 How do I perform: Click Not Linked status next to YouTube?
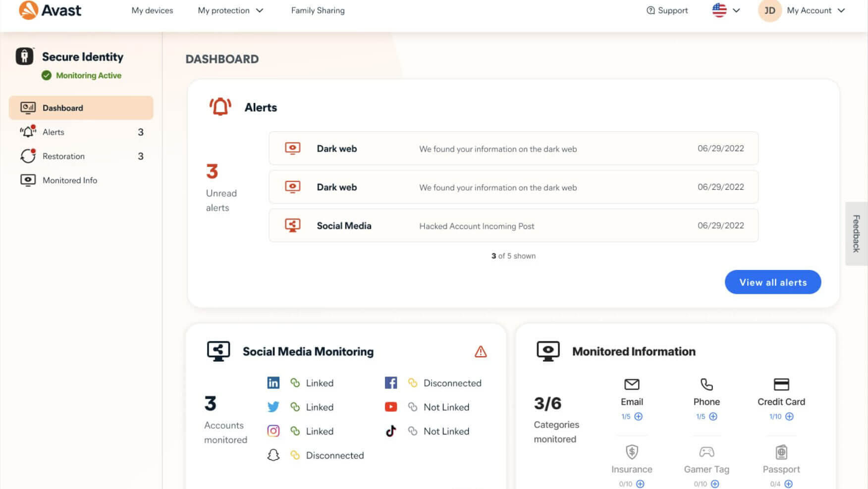[446, 407]
